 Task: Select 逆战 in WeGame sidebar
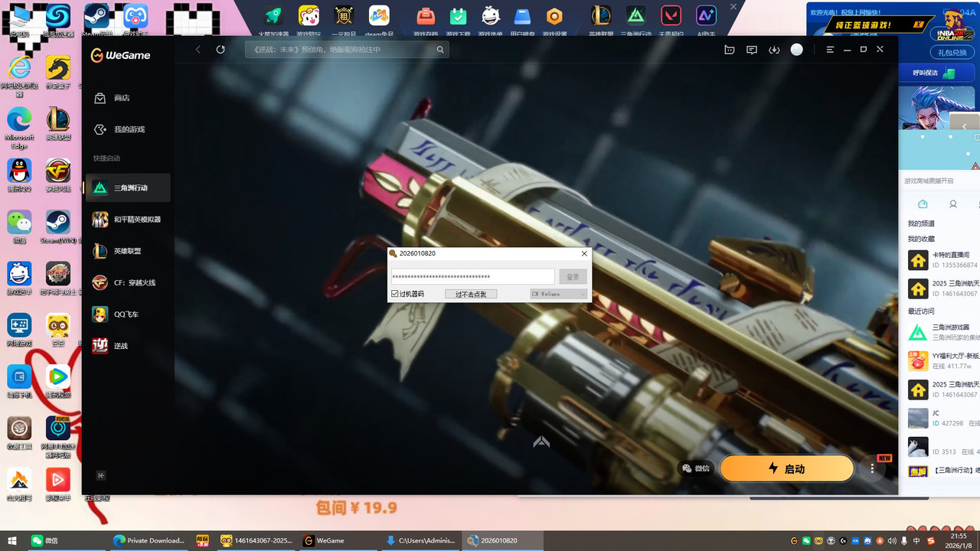pyautogui.click(x=127, y=346)
